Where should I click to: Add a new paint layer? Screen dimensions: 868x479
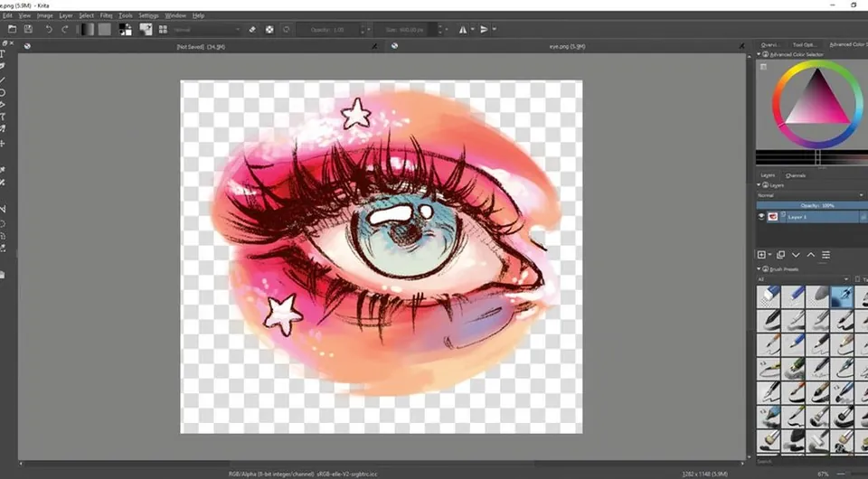(761, 255)
